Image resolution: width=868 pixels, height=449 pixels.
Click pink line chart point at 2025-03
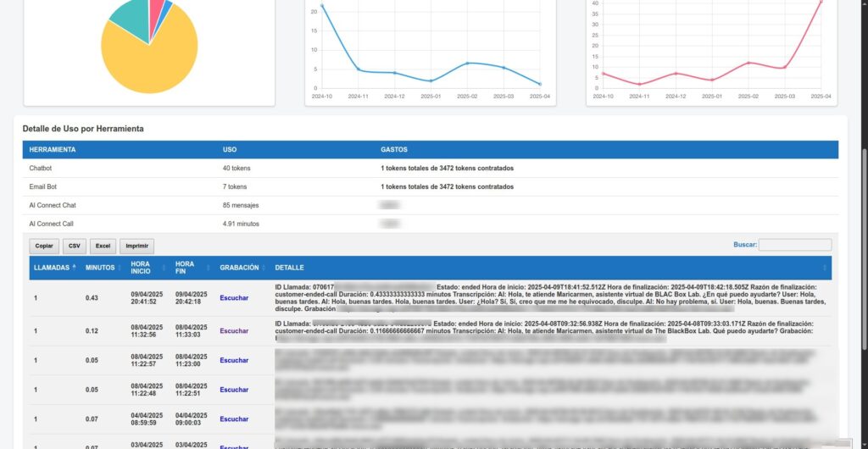tap(784, 68)
